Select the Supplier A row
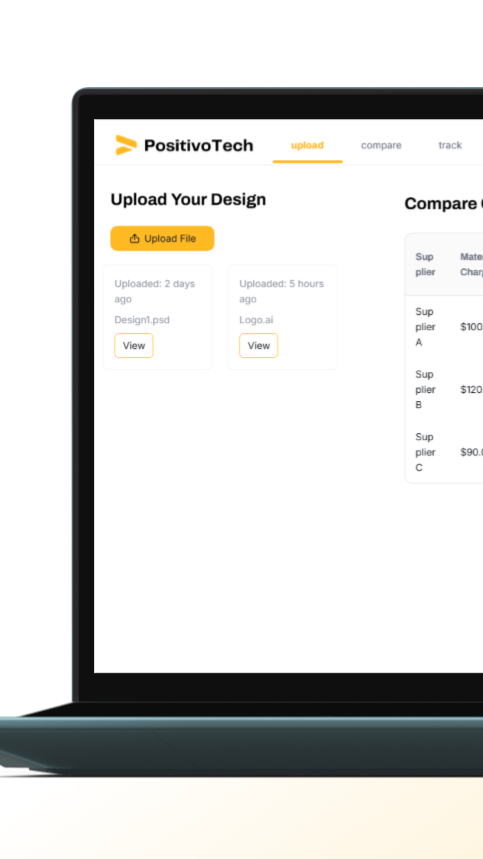Viewport: 483px width, 859px height. click(444, 327)
